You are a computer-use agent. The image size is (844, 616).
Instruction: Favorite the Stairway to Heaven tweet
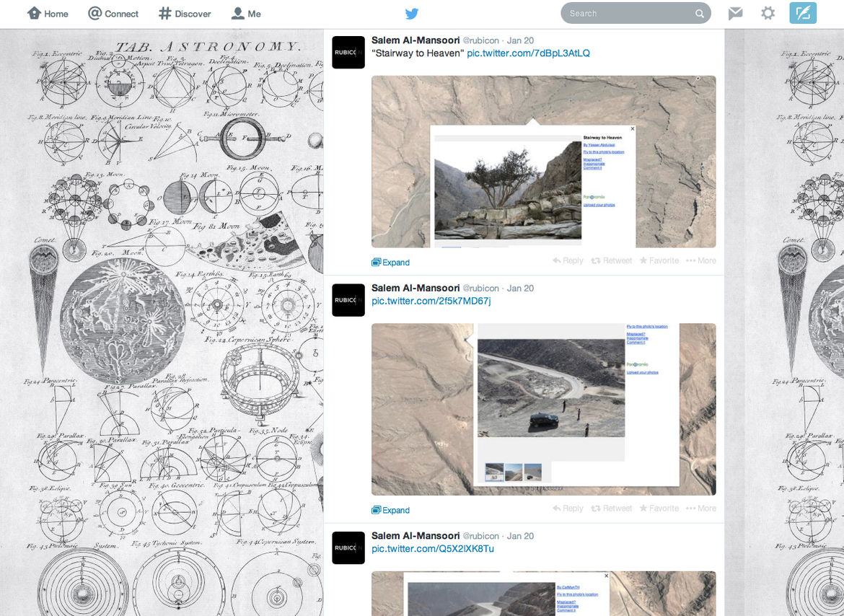[659, 260]
